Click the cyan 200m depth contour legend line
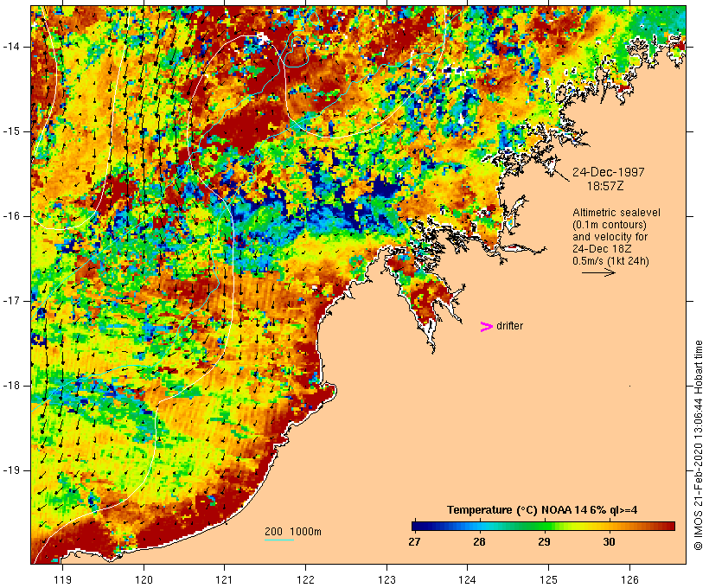 pyautogui.click(x=278, y=540)
